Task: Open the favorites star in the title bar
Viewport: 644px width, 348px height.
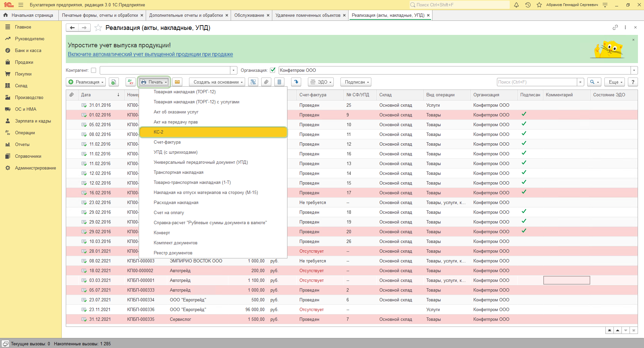Action: [x=539, y=5]
